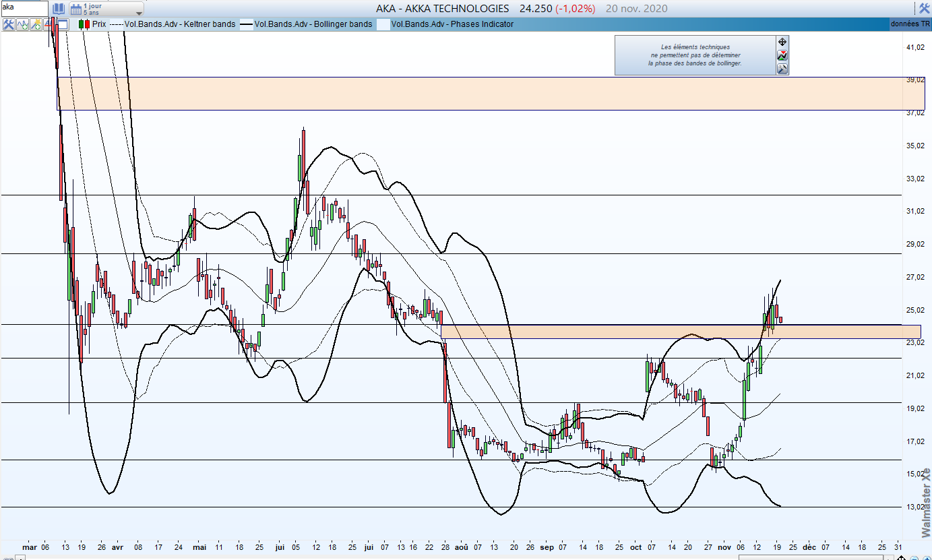
Task: Click the ticker input field containing 'aka'
Action: coord(24,9)
